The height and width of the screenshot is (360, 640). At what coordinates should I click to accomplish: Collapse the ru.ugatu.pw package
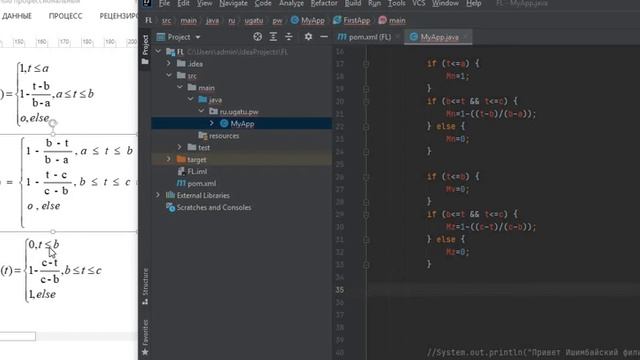tap(201, 111)
